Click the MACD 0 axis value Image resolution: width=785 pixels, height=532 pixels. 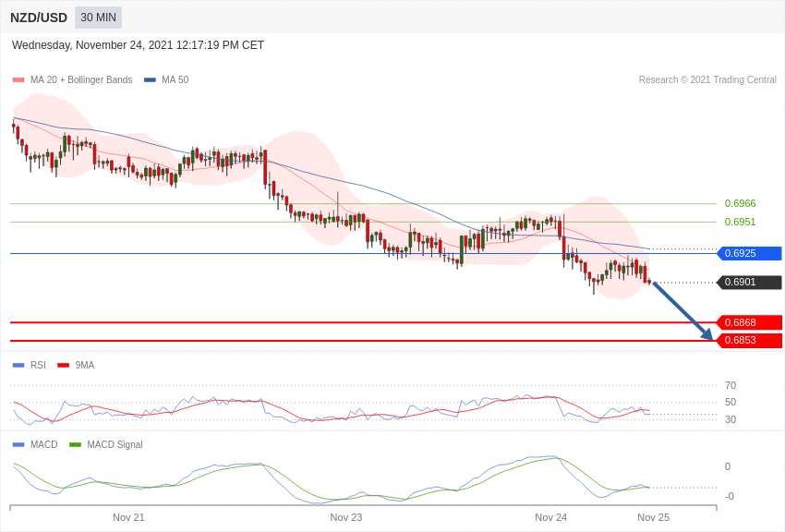[728, 466]
